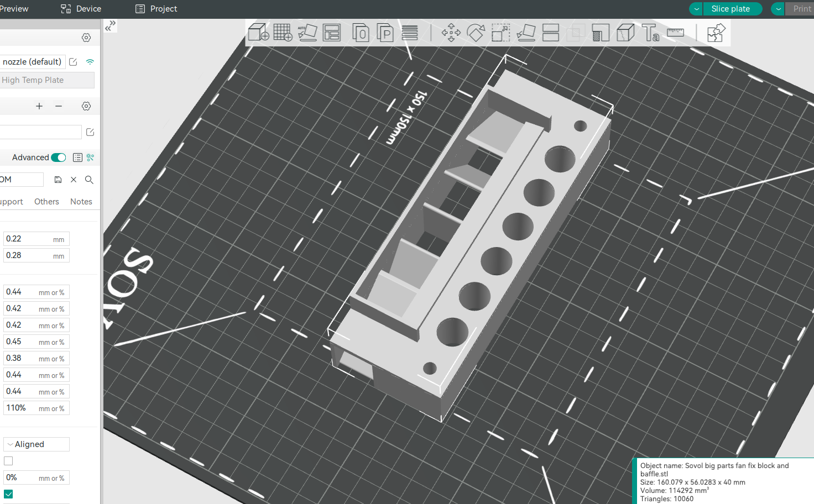Open the Assembly view puzzle icon
Viewport: 814px width, 504px height.
[x=716, y=33]
